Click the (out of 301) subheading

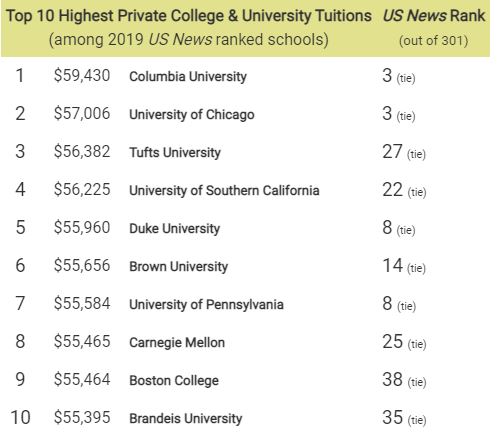(x=434, y=41)
